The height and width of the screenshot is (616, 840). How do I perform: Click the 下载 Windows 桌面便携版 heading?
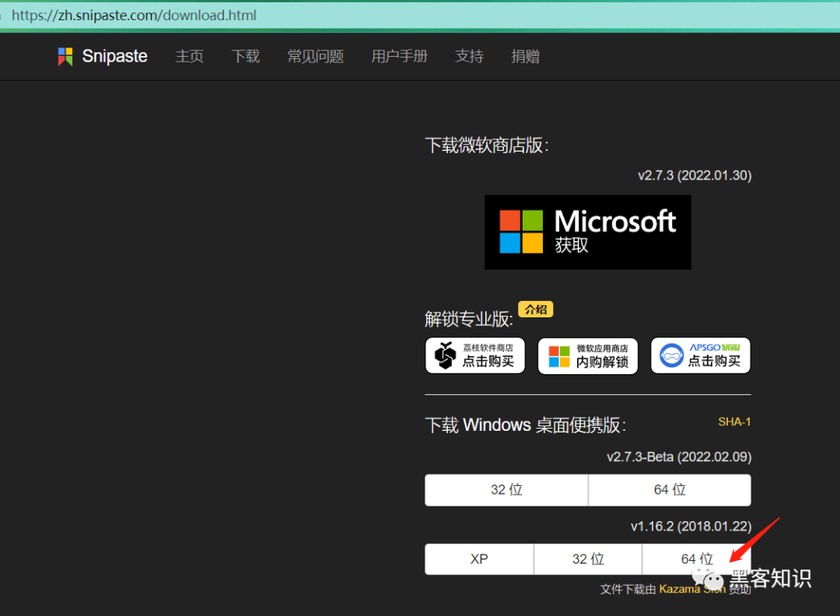526,425
